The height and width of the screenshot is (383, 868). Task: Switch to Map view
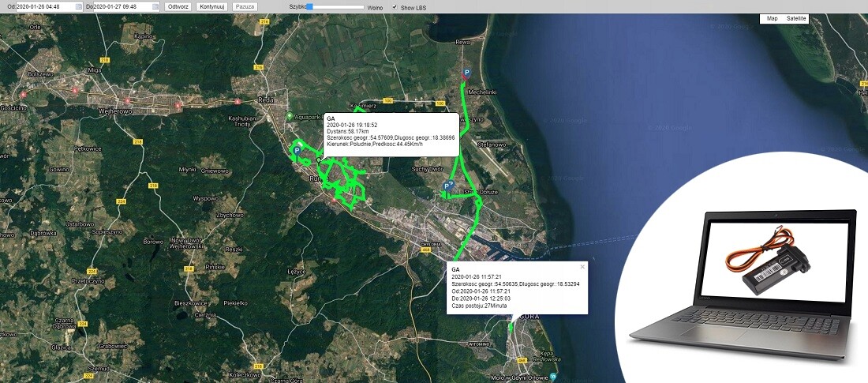coord(772,18)
